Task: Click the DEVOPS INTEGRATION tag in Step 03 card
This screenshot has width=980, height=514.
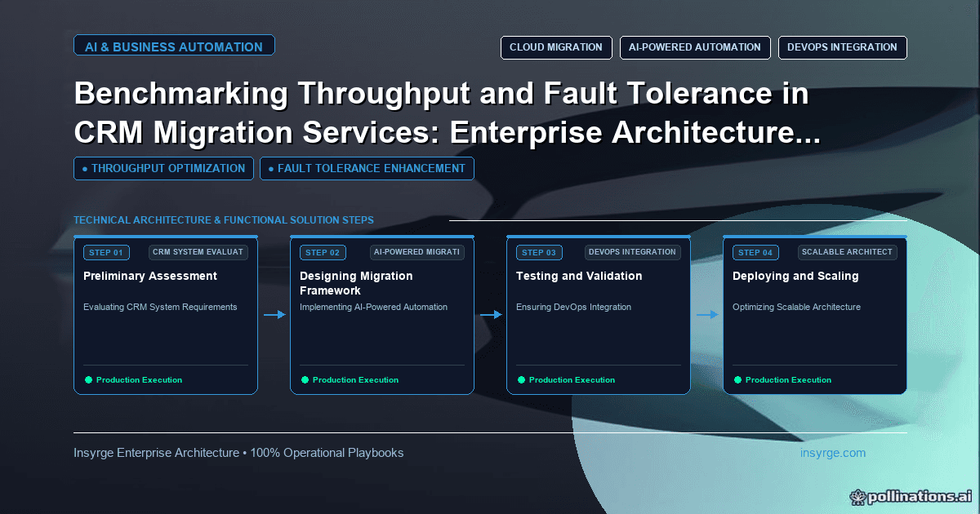Action: tap(633, 252)
